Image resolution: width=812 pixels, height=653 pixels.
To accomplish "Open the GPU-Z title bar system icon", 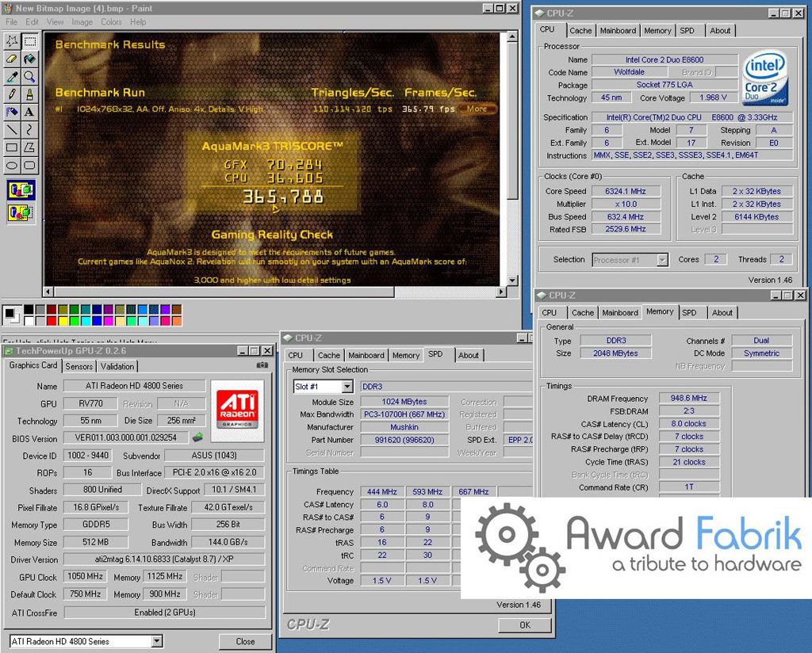I will click(x=8, y=351).
